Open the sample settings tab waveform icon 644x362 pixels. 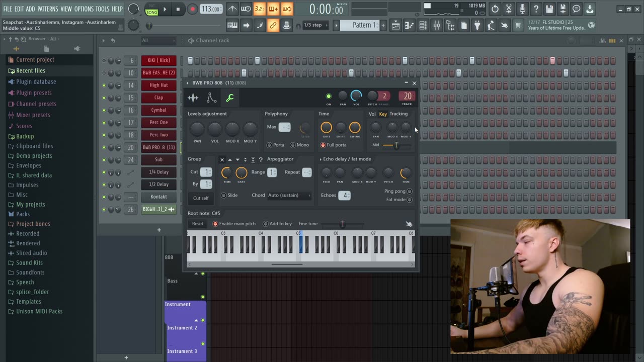tap(193, 98)
